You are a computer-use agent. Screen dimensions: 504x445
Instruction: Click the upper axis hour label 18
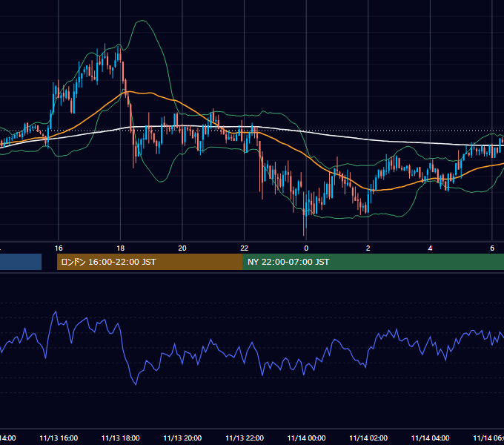tap(121, 248)
